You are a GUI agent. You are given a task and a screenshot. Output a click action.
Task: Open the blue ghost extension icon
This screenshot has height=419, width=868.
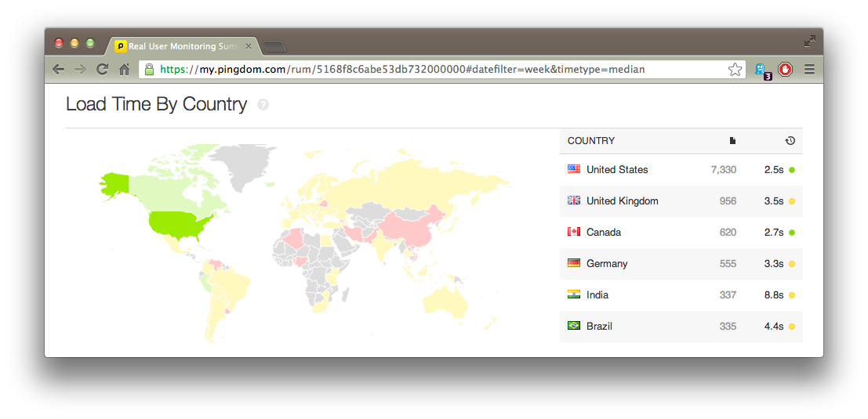coord(762,70)
